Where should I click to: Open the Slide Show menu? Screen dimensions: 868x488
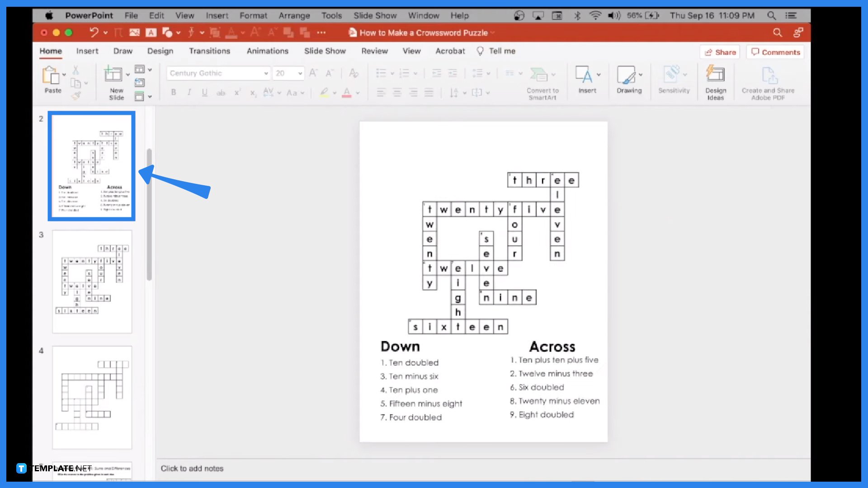point(374,15)
